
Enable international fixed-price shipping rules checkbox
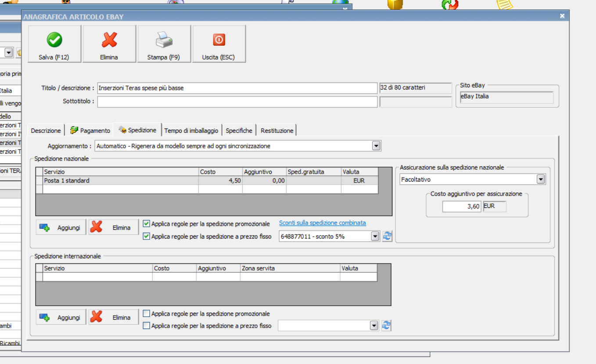coord(147,326)
